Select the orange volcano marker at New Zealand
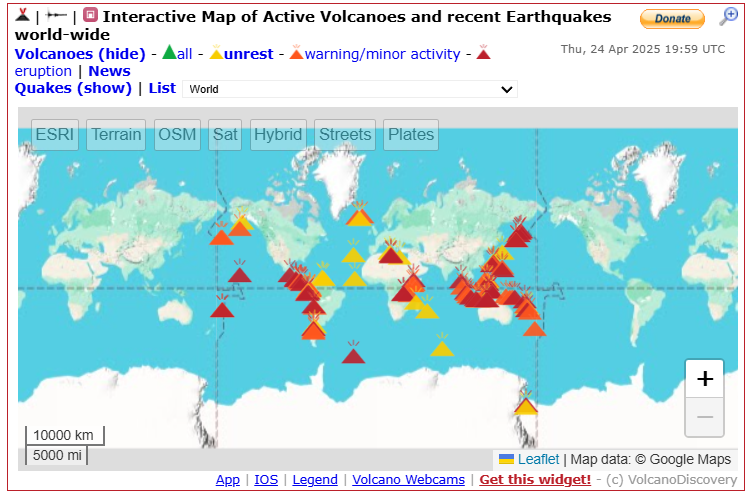 point(534,326)
